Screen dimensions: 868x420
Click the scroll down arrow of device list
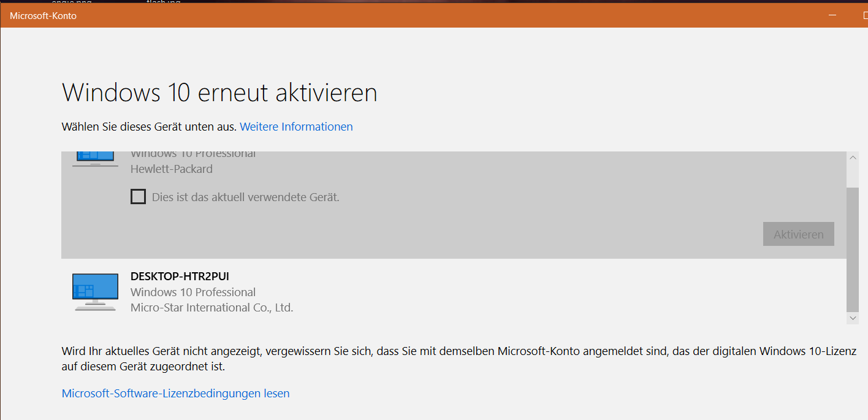click(853, 318)
